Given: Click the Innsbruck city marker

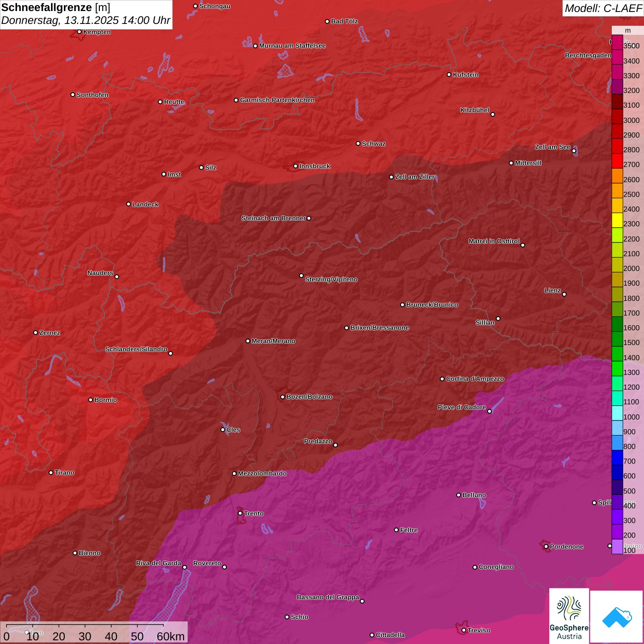Looking at the screenshot, I should [296, 166].
